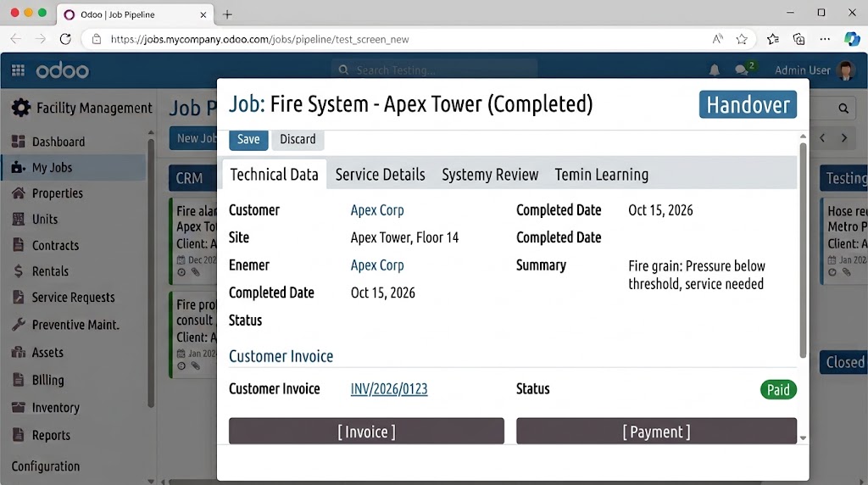
Task: Click the [ Invoice ] button
Action: tap(366, 432)
